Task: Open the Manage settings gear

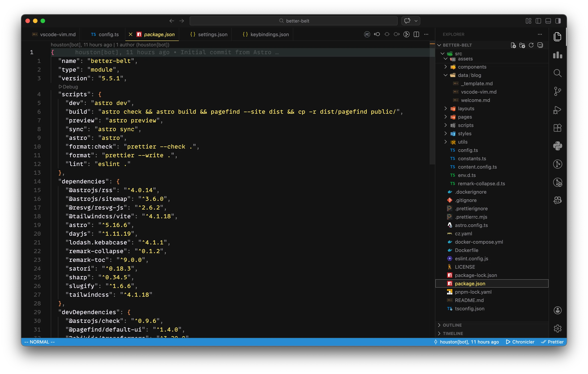Action: pyautogui.click(x=557, y=328)
